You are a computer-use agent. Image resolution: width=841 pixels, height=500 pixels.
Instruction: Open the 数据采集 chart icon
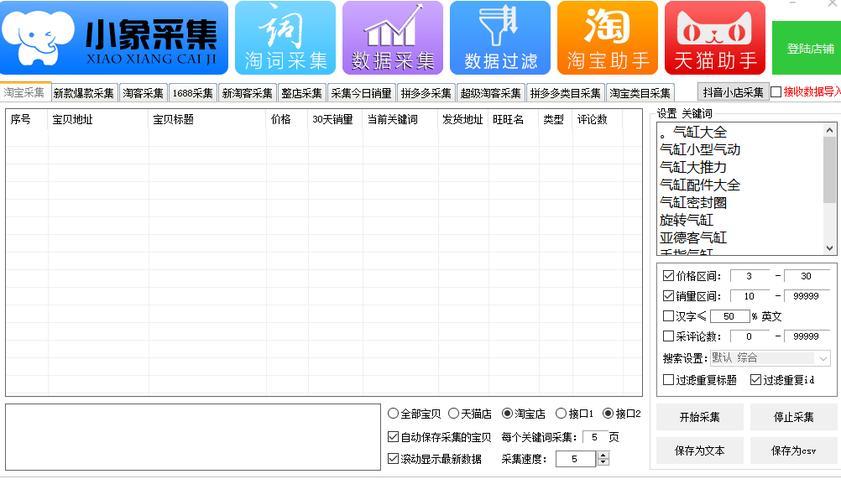[393, 38]
